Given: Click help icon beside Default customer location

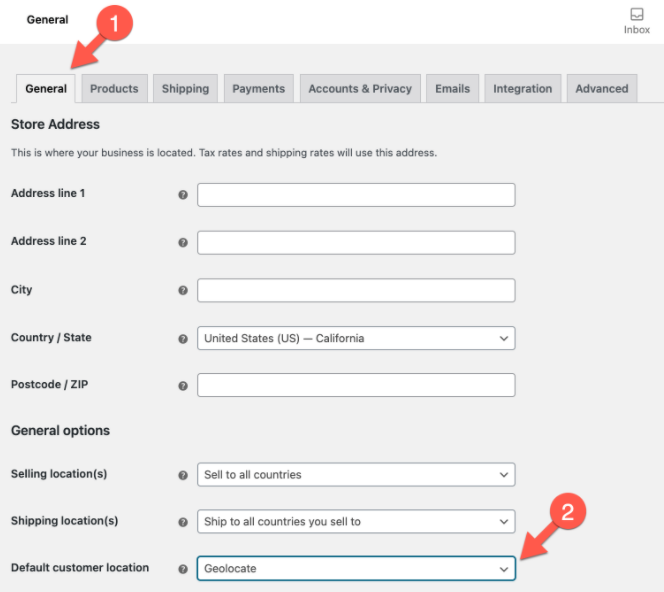Looking at the screenshot, I should (183, 569).
